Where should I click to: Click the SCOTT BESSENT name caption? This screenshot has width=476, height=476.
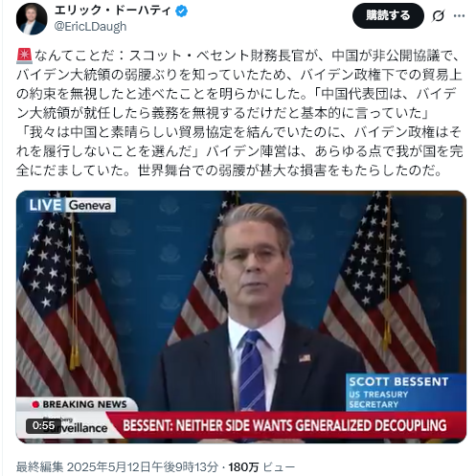pos(398,381)
